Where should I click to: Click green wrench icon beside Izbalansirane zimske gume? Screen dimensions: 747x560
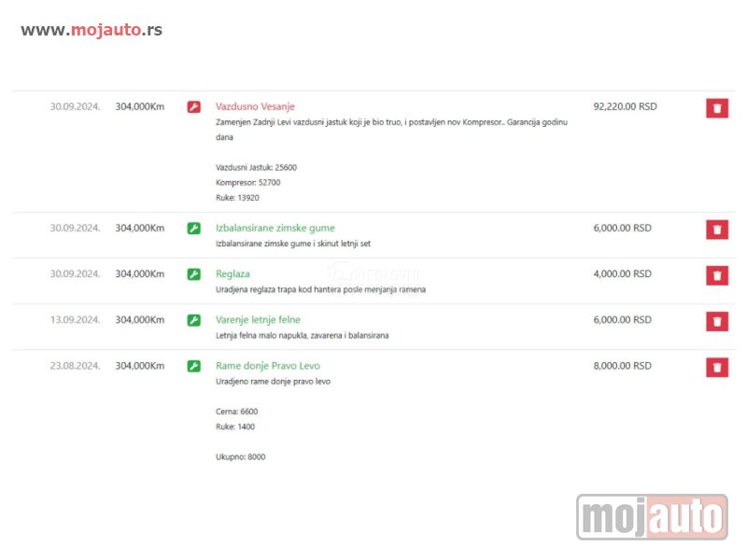coord(194,229)
